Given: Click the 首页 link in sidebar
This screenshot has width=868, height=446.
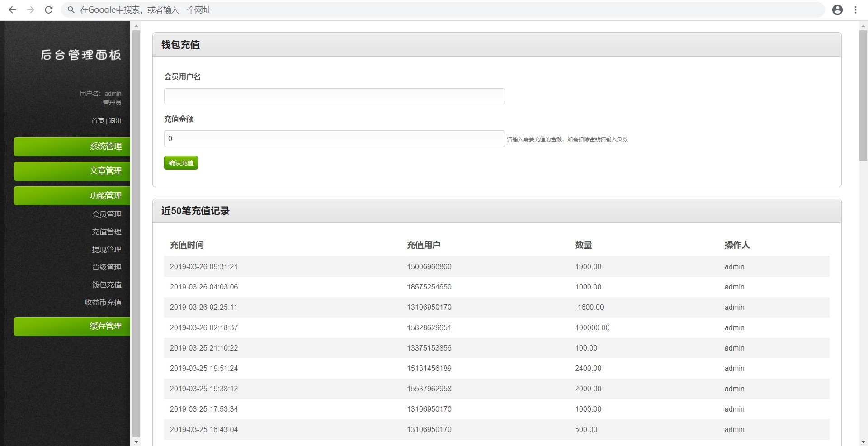Looking at the screenshot, I should [x=98, y=121].
